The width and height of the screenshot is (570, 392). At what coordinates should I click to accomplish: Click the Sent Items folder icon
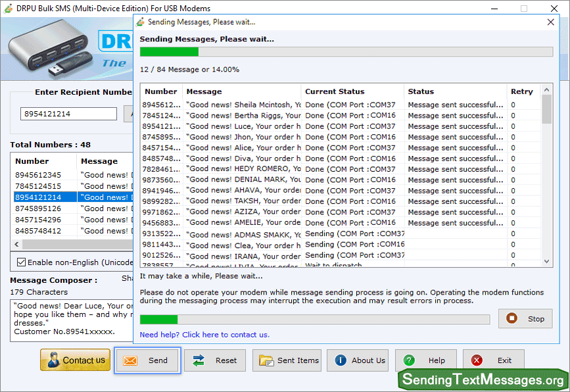tap(266, 360)
